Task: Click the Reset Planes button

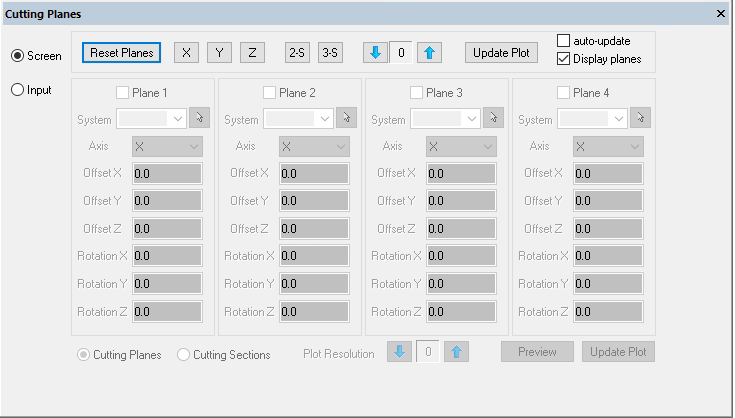Action: (x=122, y=53)
